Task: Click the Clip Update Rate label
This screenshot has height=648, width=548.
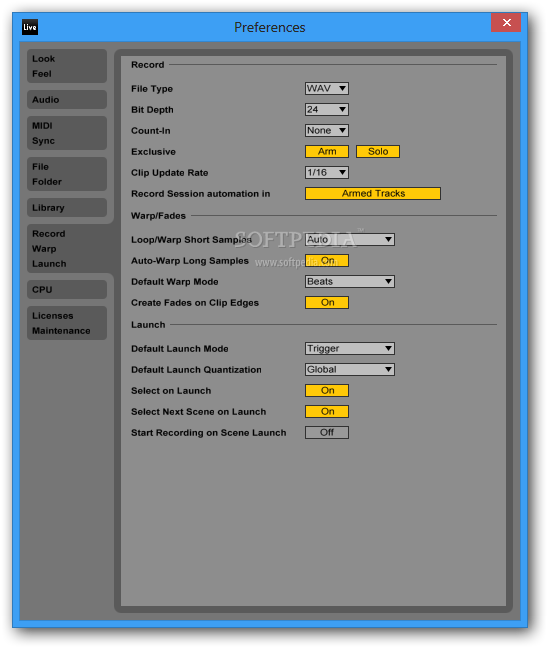Action: pos(169,173)
